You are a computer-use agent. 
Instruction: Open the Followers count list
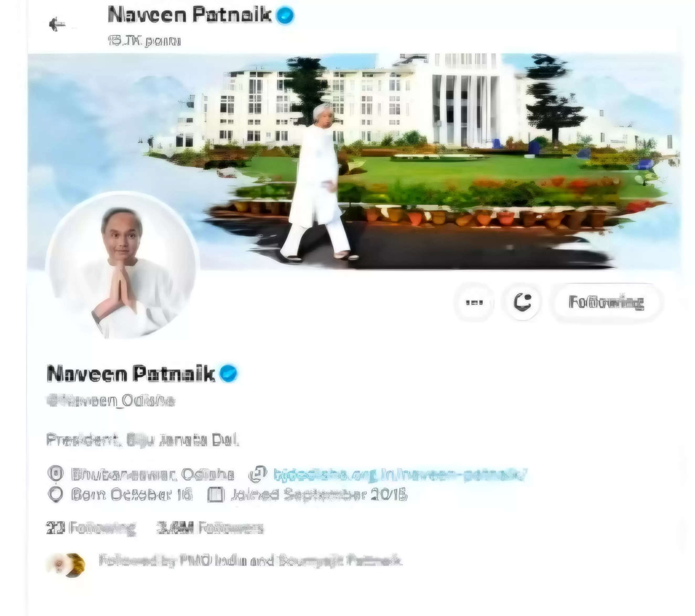click(x=210, y=528)
